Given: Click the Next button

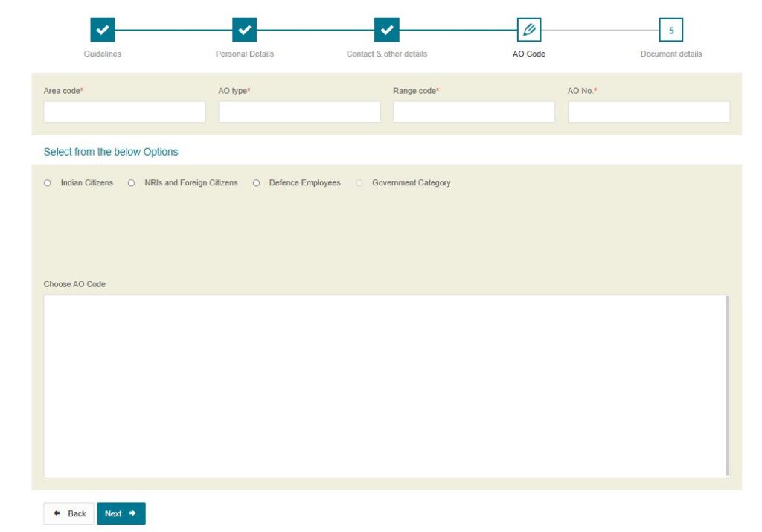Looking at the screenshot, I should point(121,513).
